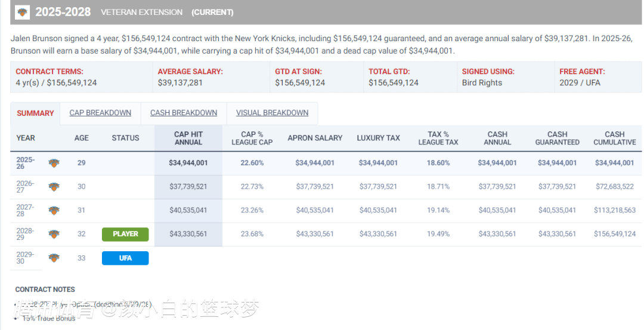Click the green PLAYER option badge

coord(125,234)
